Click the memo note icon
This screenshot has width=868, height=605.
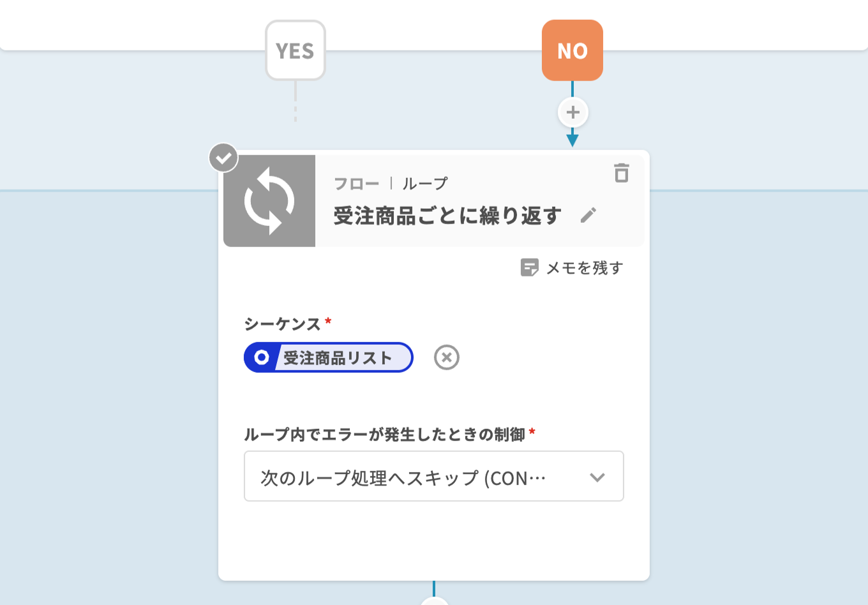(529, 267)
